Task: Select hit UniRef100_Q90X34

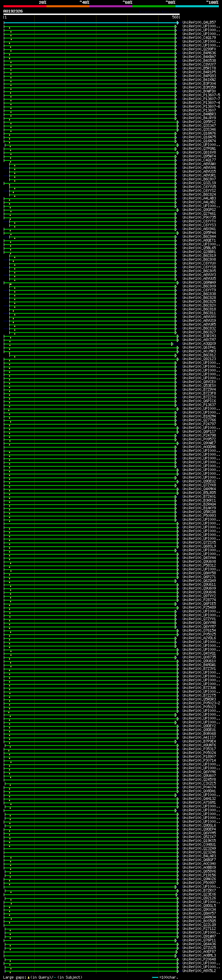Action: 199,909
